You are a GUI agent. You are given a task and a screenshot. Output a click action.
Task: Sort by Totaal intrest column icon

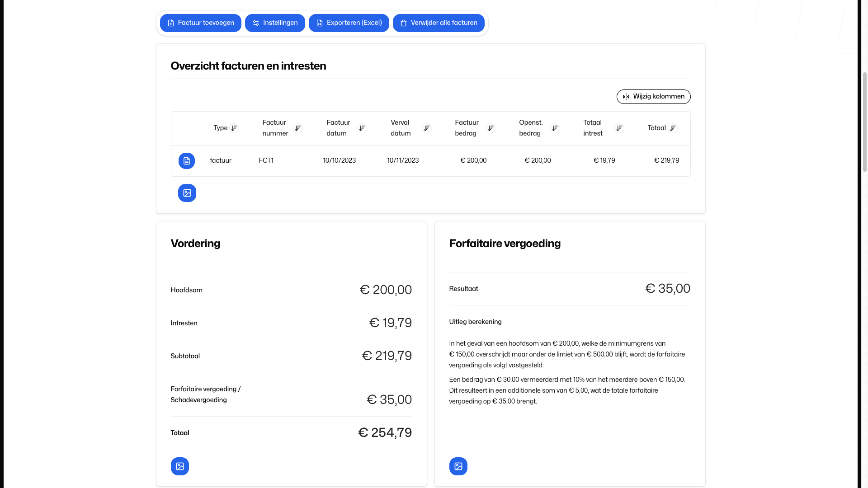click(x=619, y=128)
